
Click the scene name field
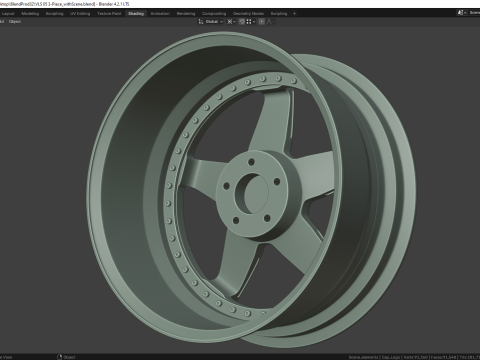[x=474, y=13]
